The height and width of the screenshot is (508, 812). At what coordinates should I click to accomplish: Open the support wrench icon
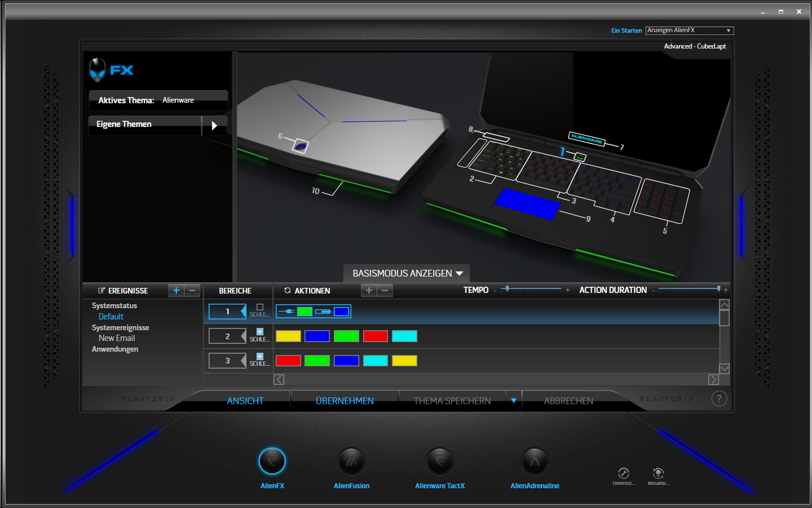pyautogui.click(x=624, y=473)
